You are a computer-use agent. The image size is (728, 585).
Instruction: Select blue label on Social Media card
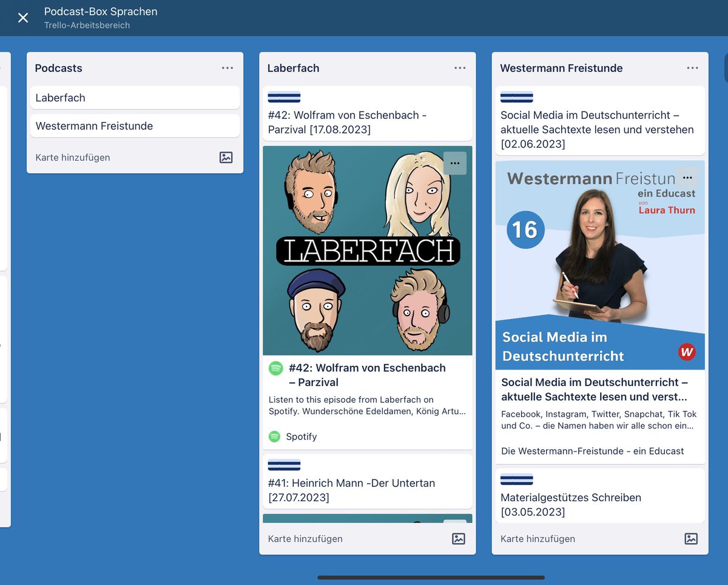(517, 97)
